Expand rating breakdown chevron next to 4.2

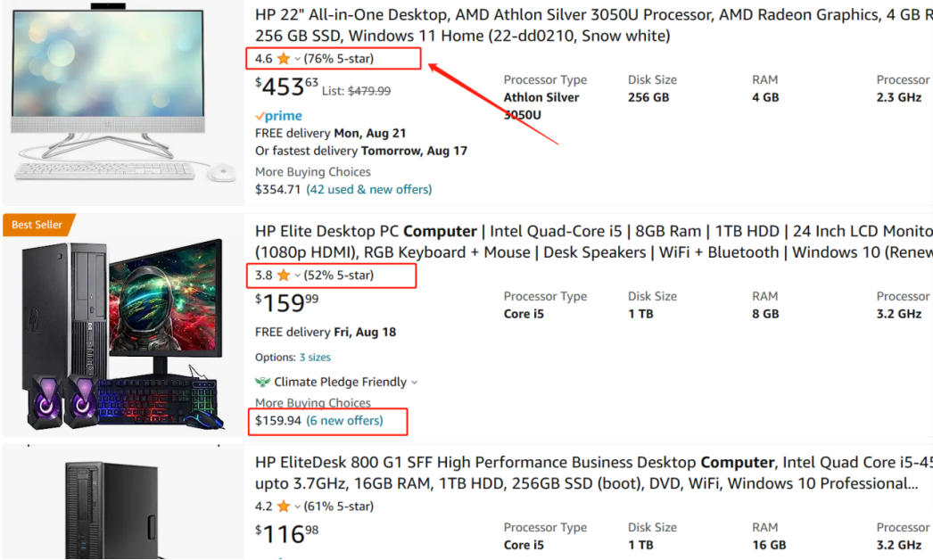(x=298, y=506)
